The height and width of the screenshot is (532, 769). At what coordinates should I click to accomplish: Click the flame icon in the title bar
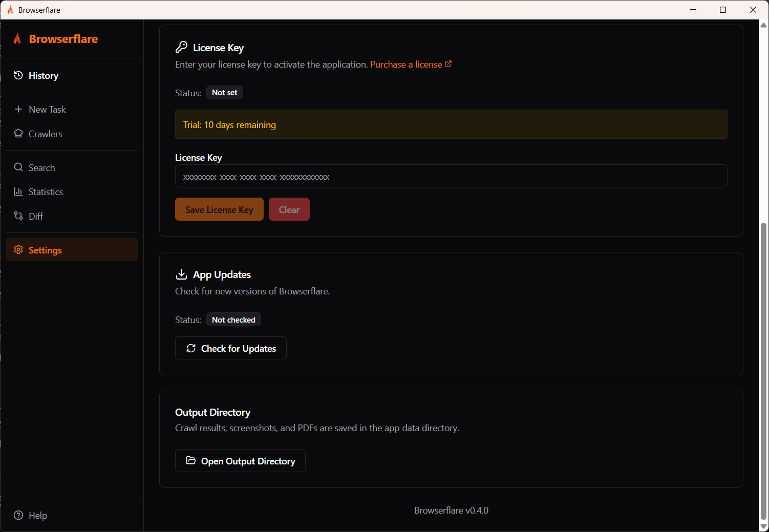(10, 10)
